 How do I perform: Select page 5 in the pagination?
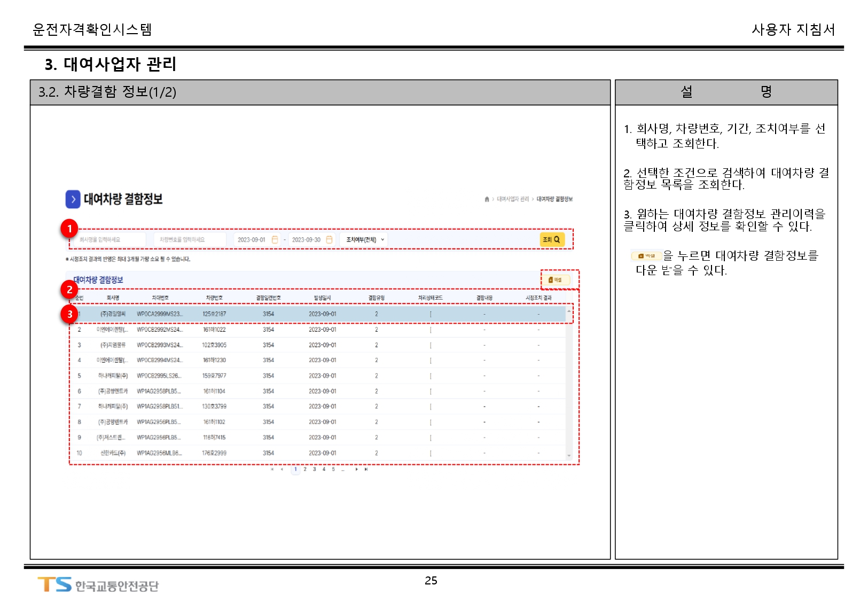(333, 470)
